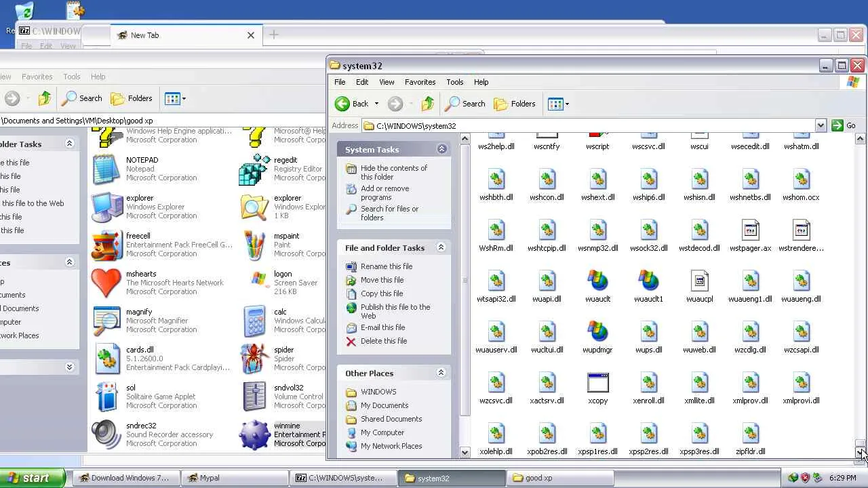Select the NOTEPAD icon in good xp window
Screen dimensions: 868x488
click(x=106, y=169)
